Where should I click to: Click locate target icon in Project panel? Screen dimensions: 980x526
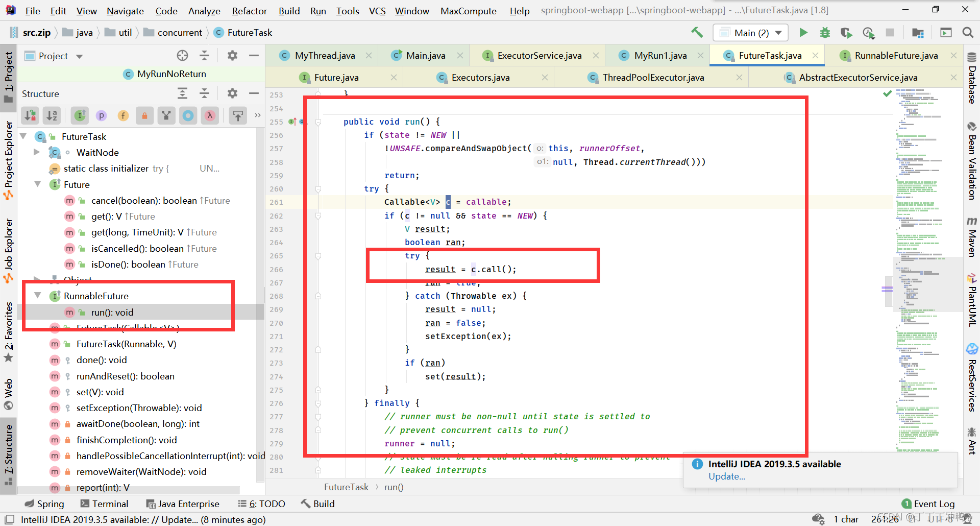tap(182, 56)
